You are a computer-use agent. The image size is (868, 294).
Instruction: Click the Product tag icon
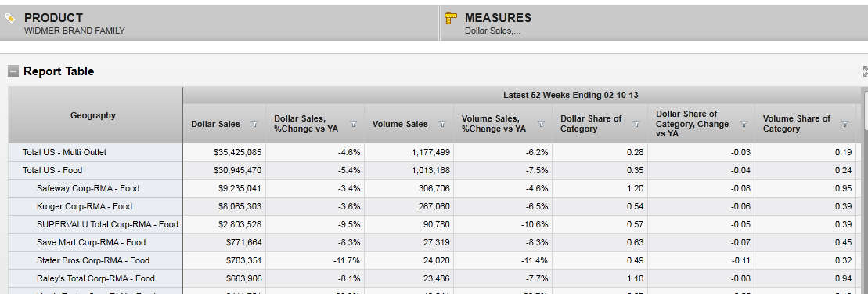pos(10,18)
